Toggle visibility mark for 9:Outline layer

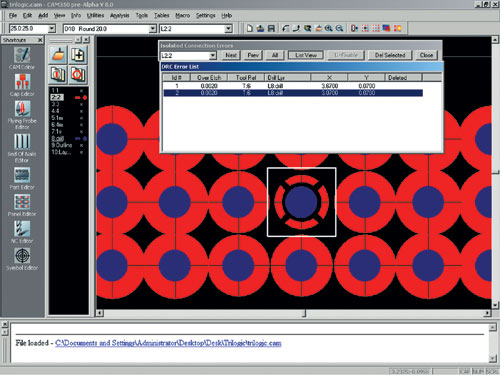[x=81, y=145]
